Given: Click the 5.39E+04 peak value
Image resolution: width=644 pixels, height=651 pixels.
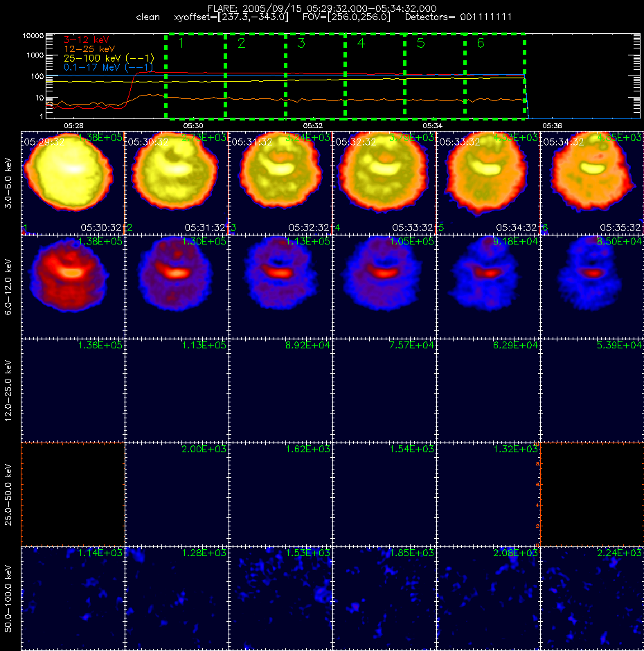Looking at the screenshot, I should pyautogui.click(x=619, y=345).
